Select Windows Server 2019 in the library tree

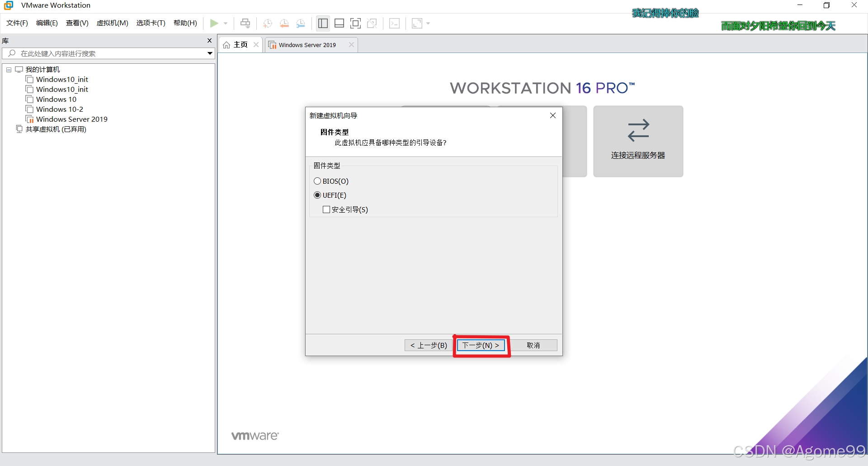(x=72, y=119)
